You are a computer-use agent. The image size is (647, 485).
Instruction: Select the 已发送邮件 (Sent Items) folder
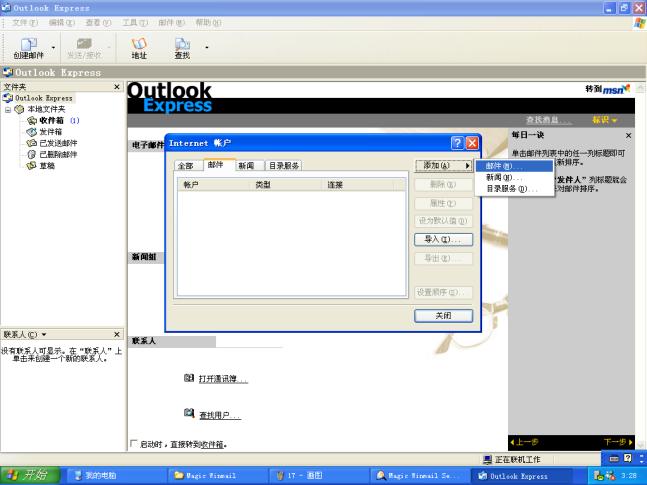point(57,142)
